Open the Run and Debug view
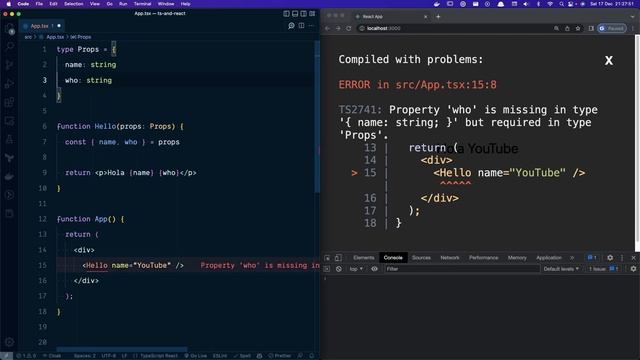The height and width of the screenshot is (360, 640). point(9,83)
